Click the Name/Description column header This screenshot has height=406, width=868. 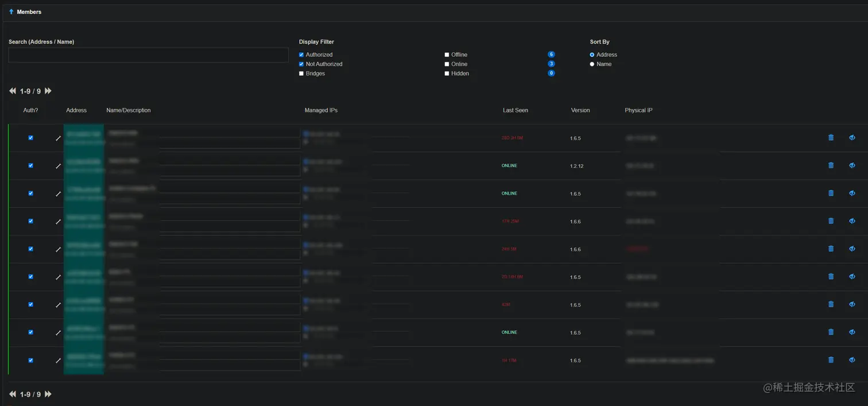[129, 110]
